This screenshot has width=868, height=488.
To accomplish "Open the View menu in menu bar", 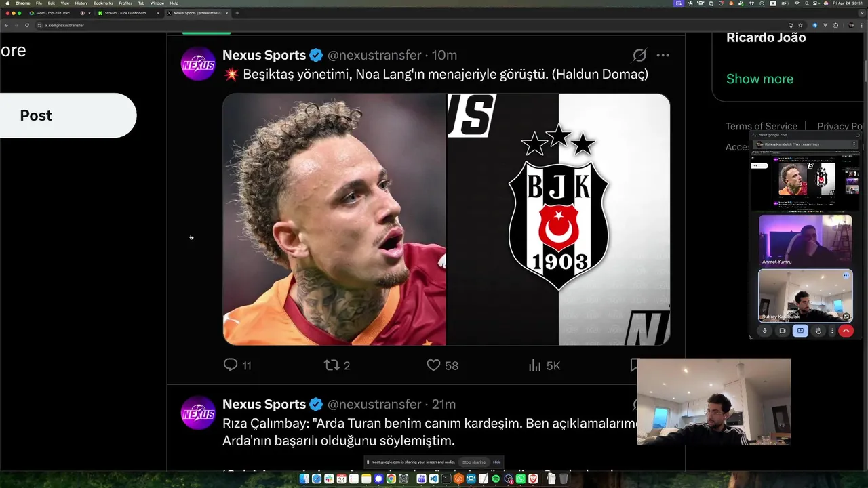I will 65,3.
